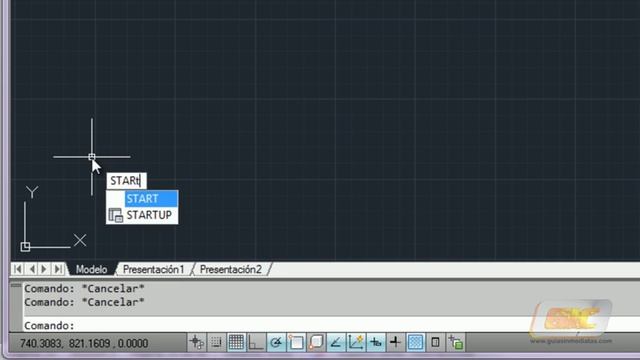
Task: Go to first layout tab arrow
Action: click(18, 269)
